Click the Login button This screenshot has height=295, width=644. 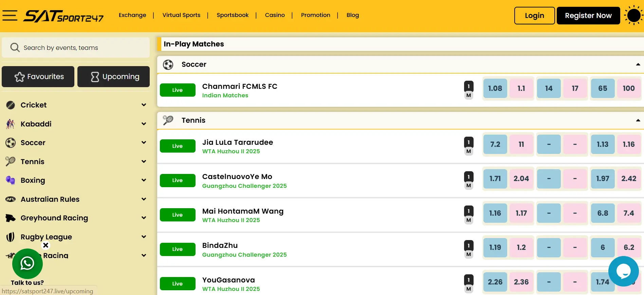click(534, 16)
